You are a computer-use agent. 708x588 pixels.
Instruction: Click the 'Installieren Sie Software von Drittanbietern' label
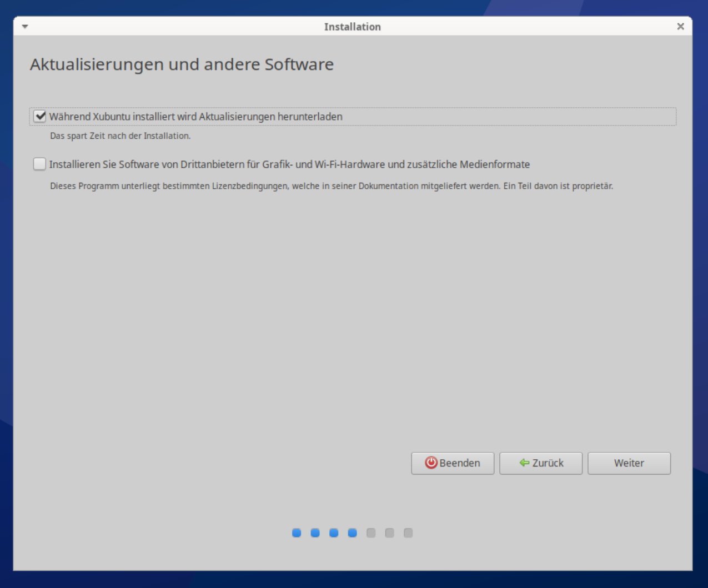[289, 164]
